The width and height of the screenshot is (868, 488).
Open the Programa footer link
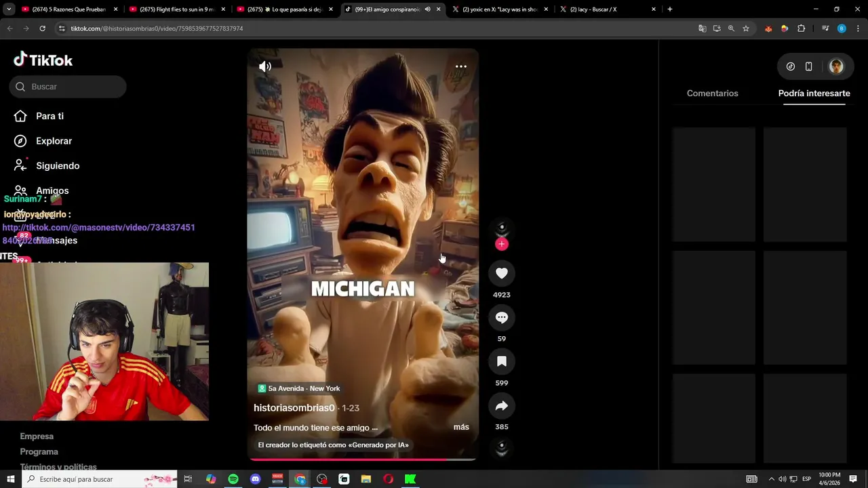tap(39, 451)
